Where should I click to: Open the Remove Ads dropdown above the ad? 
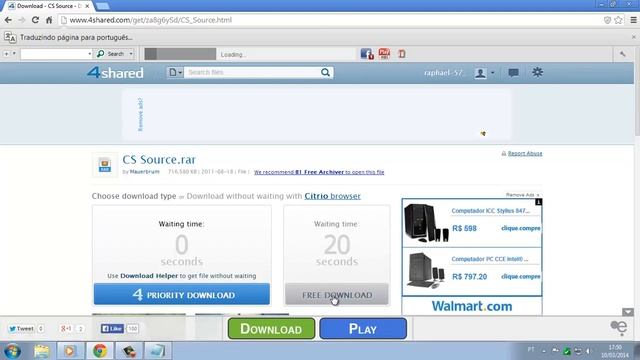click(x=523, y=195)
